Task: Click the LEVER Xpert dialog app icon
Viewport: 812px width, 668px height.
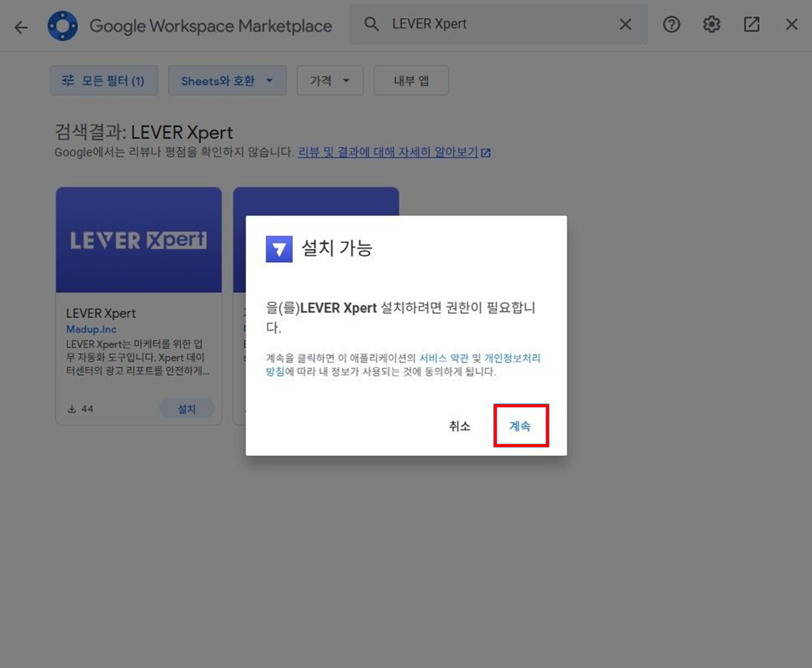Action: click(x=279, y=249)
